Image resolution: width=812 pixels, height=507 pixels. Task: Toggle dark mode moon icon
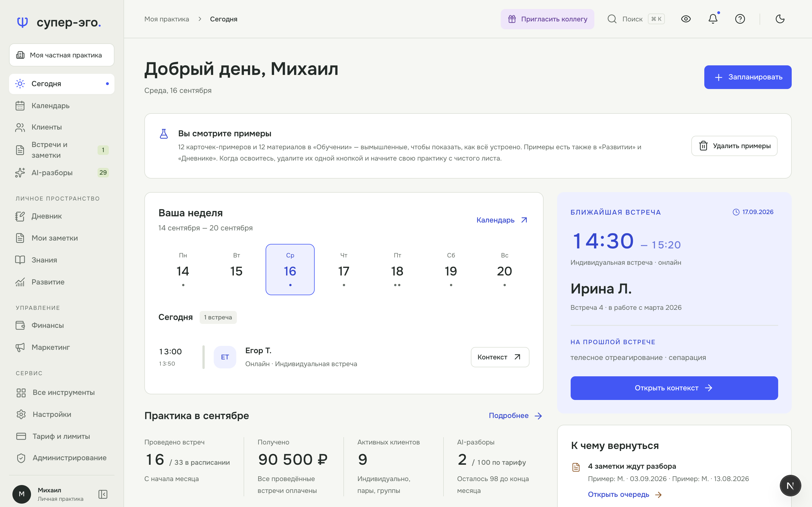coord(780,19)
